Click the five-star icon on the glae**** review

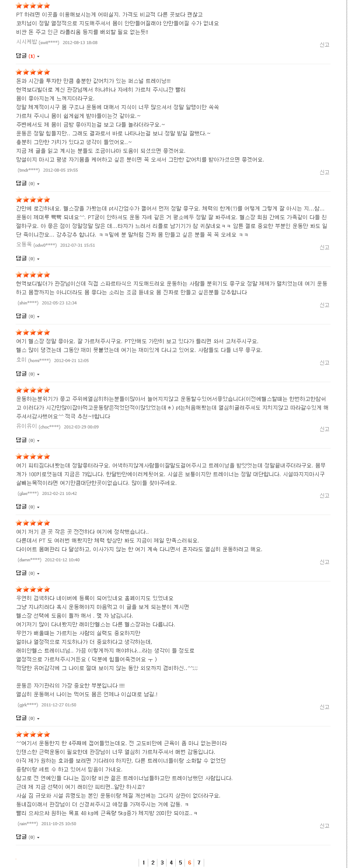(x=33, y=456)
